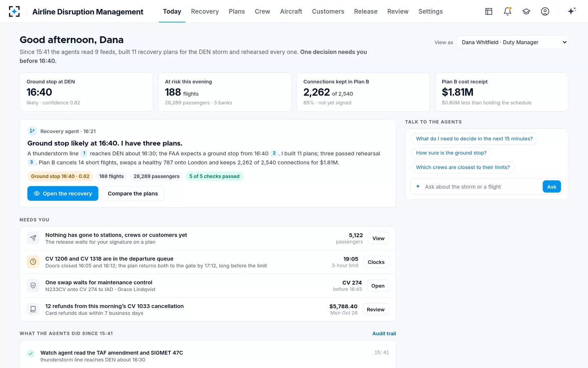This screenshot has width=588, height=368.
Task: Click Open button for CV 274 swap
Action: 378,286
